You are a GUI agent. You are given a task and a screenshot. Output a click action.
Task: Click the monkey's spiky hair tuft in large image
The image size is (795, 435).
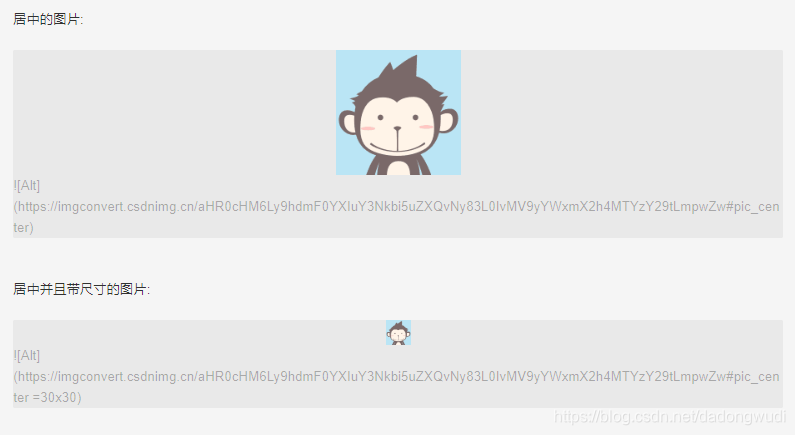[406, 69]
